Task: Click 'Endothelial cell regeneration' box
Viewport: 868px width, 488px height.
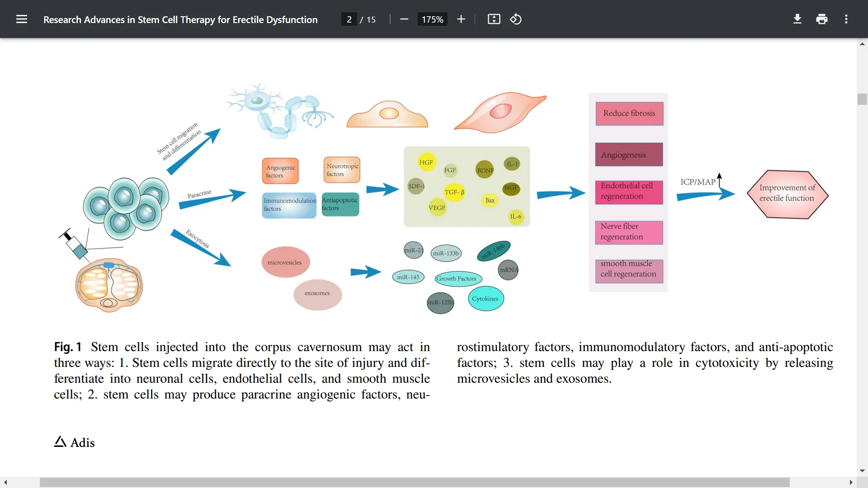Action: coord(629,192)
